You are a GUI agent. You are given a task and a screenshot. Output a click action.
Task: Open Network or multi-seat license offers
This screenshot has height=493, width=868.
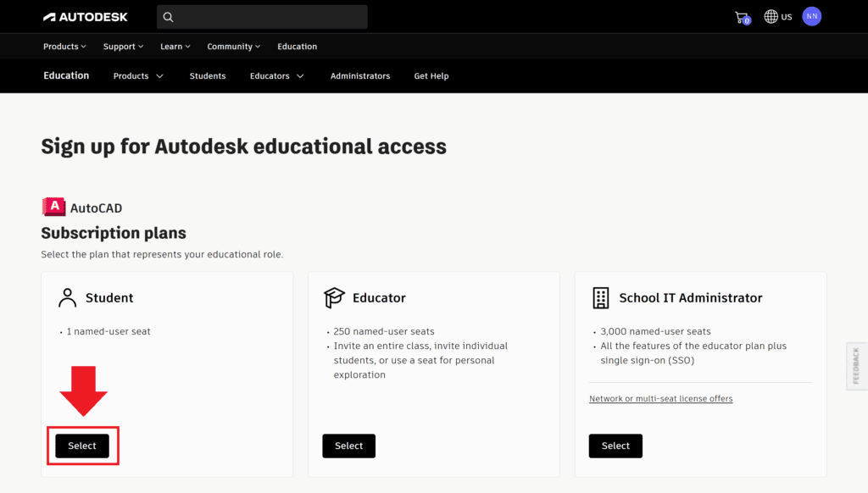coord(660,399)
